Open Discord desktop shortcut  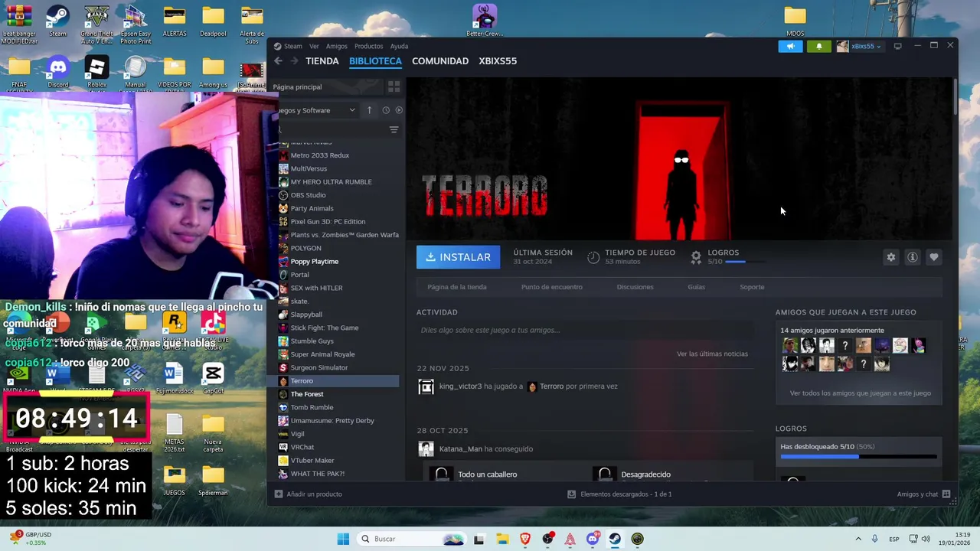[57, 72]
